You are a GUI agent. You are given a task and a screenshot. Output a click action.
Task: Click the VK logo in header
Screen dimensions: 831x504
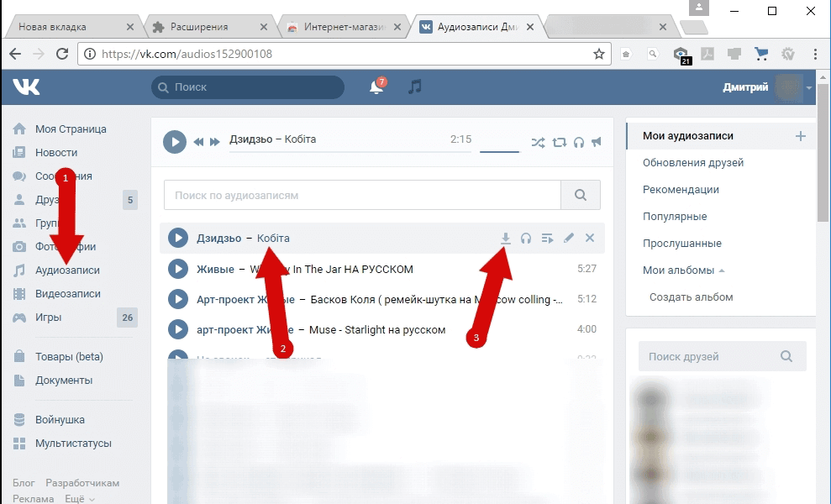pos(26,87)
